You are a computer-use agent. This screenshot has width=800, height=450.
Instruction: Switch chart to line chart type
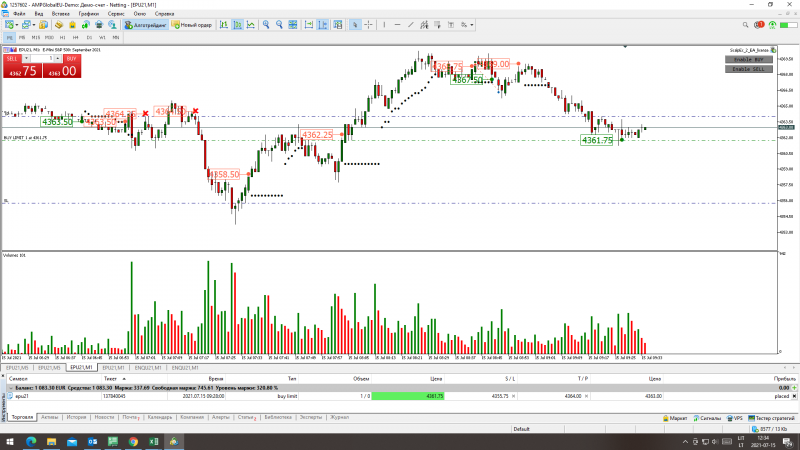[x=251, y=24]
